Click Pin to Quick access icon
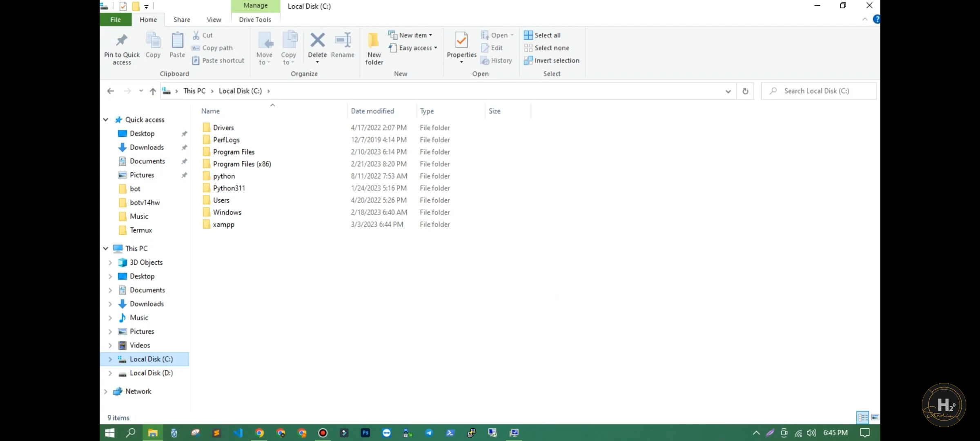 click(122, 40)
